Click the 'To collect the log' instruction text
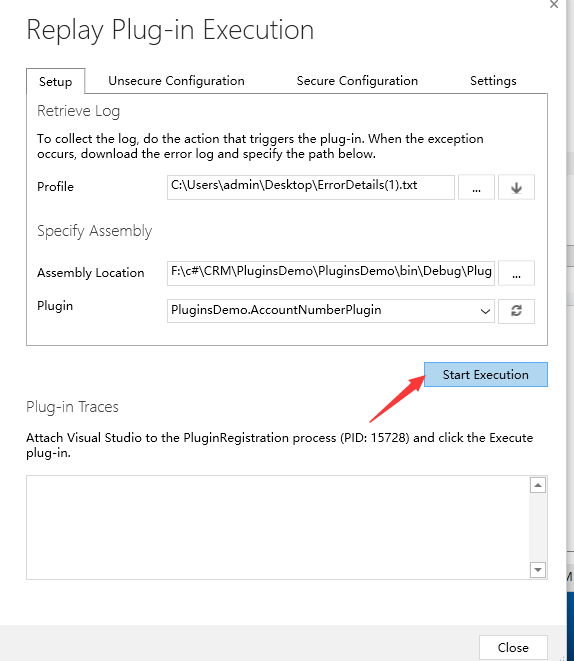Viewport: 574px width, 661px height. [x=260, y=146]
